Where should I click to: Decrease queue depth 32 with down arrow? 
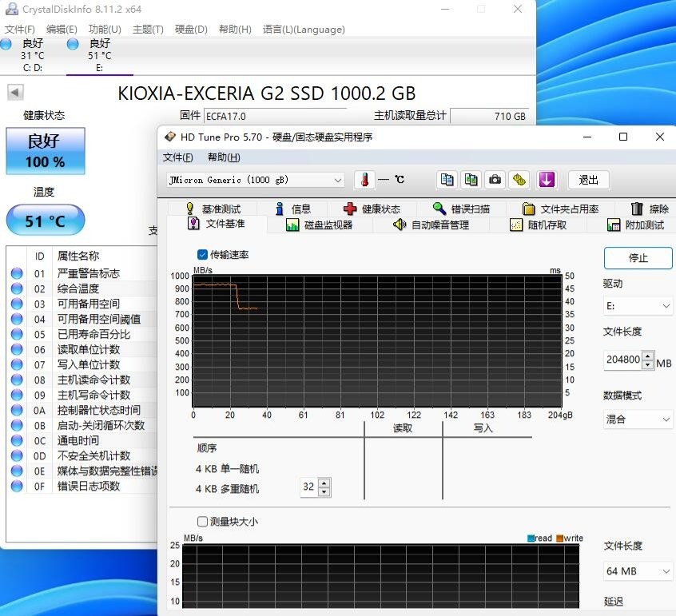[324, 491]
